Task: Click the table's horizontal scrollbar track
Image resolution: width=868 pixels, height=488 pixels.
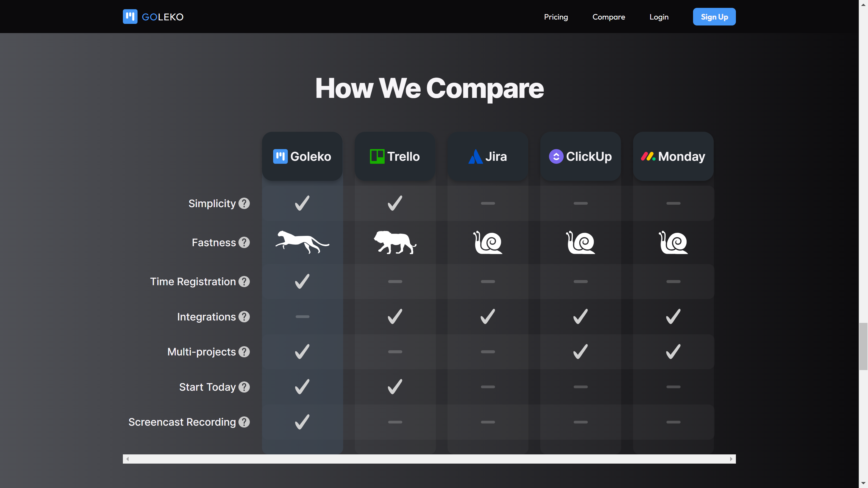Action: click(429, 459)
